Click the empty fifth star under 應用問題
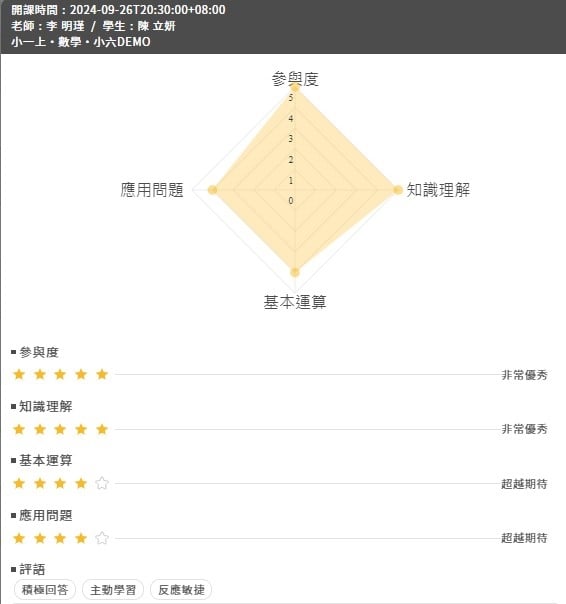The height and width of the screenshot is (604, 566). (x=102, y=538)
